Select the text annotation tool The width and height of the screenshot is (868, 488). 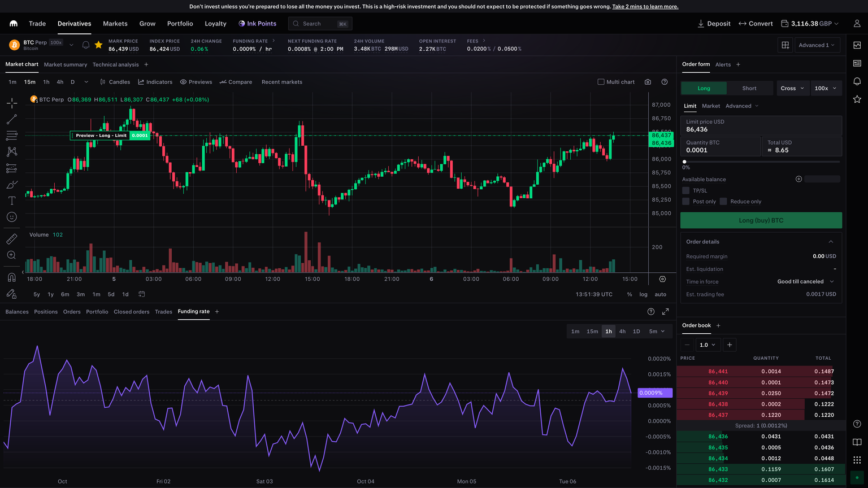click(x=11, y=201)
